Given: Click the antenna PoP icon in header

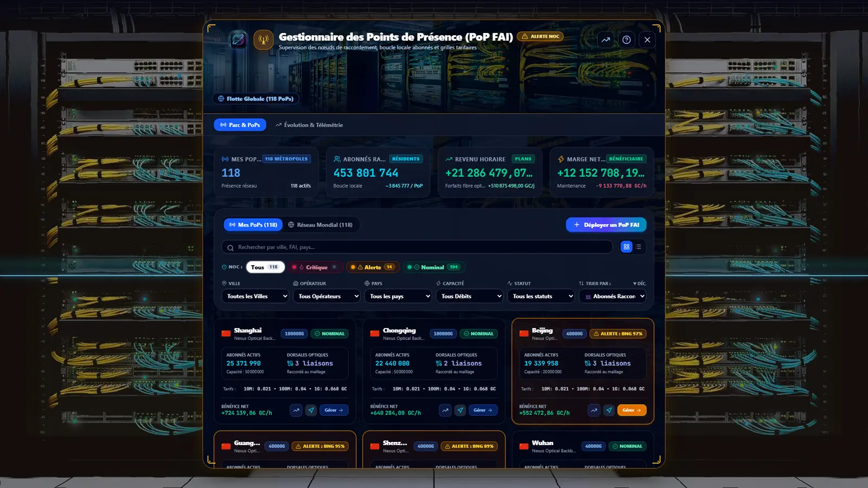Looking at the screenshot, I should (x=263, y=40).
